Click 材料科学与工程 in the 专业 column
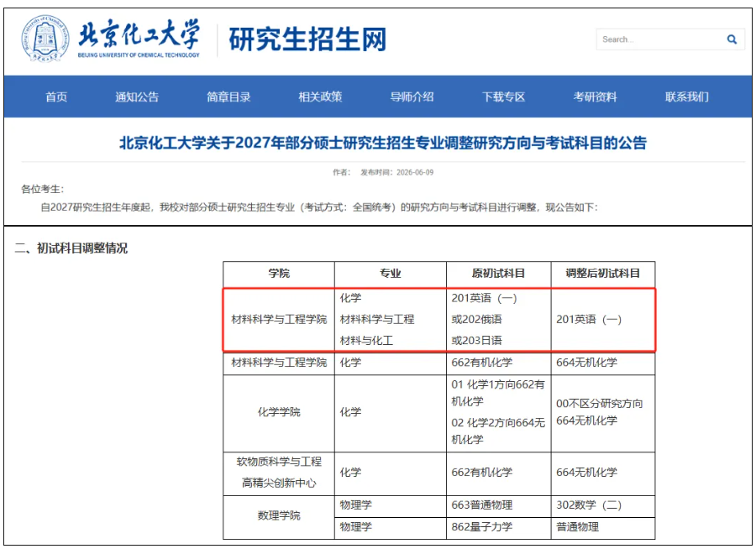The height and width of the screenshot is (554, 756). click(x=377, y=320)
